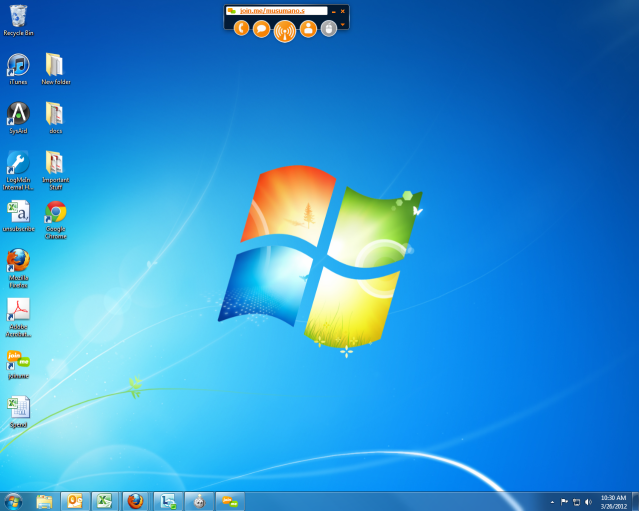Open the join.me participants button
639x511 pixels.
coord(308,29)
